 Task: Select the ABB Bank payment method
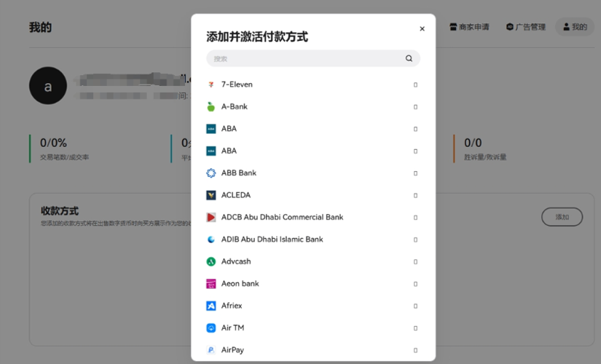coord(313,173)
